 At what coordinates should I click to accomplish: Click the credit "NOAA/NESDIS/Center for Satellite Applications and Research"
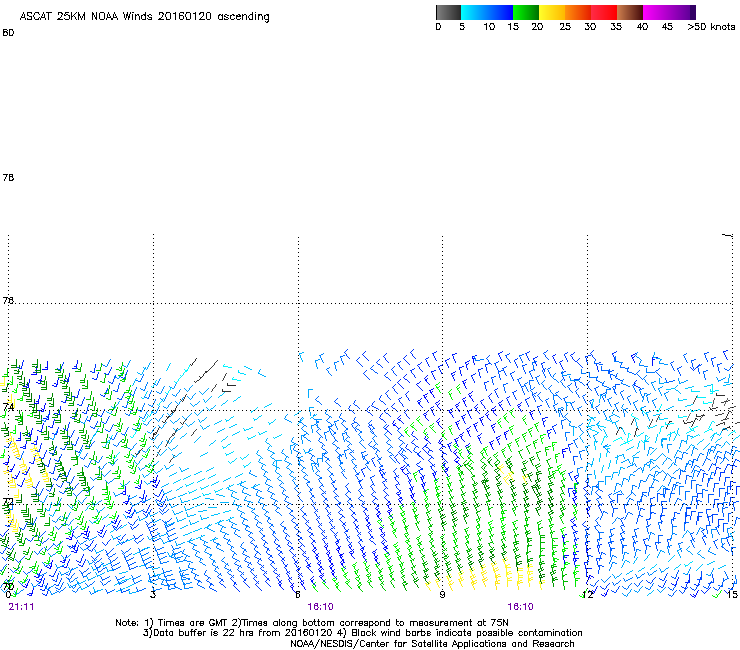432,644
